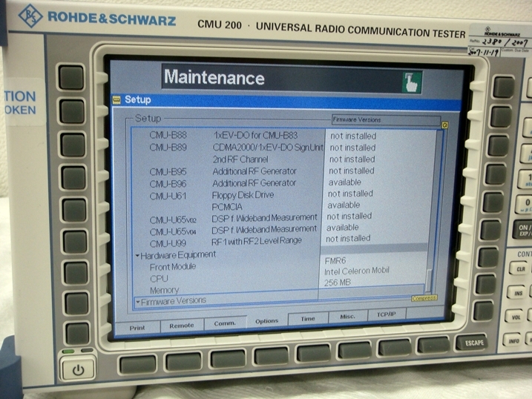The width and height of the screenshot is (532, 399).
Task: Click the RF1 with RF2 Level Range description
Action: pyautogui.click(x=257, y=241)
